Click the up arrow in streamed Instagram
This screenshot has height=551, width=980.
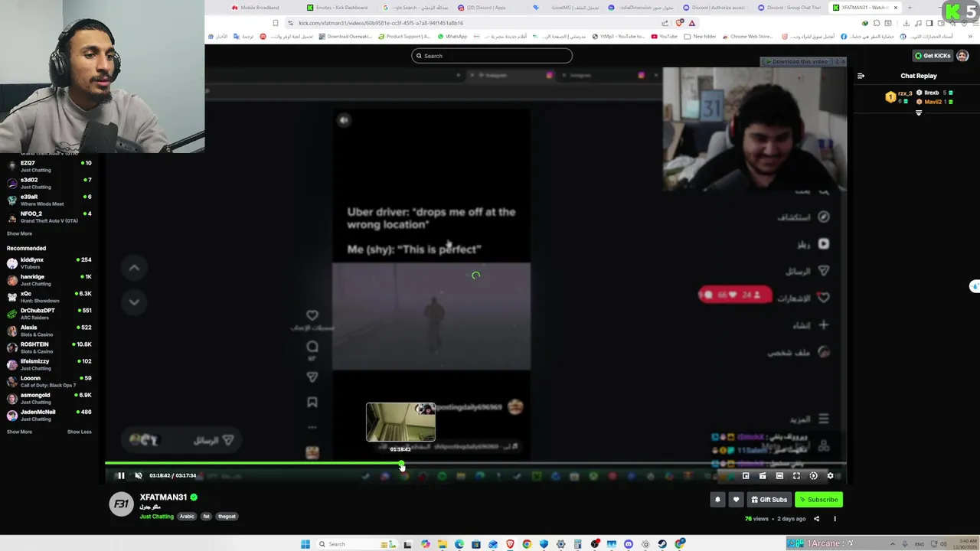coord(134,268)
